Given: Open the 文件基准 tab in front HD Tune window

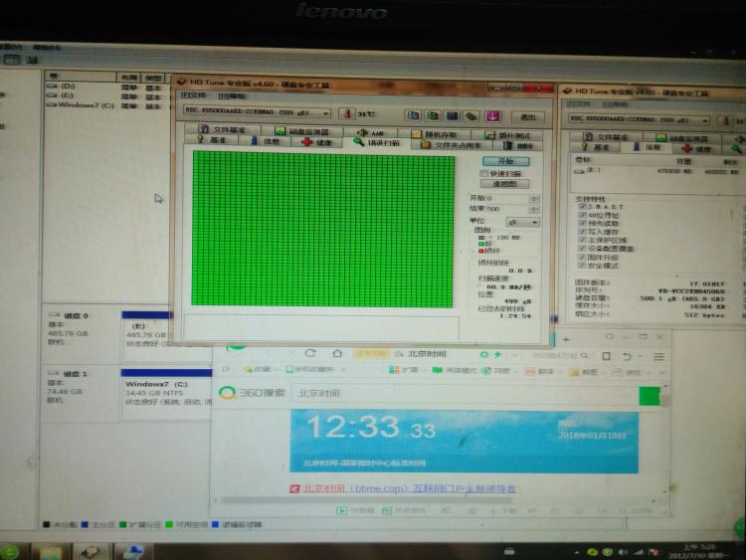Looking at the screenshot, I should point(222,129).
